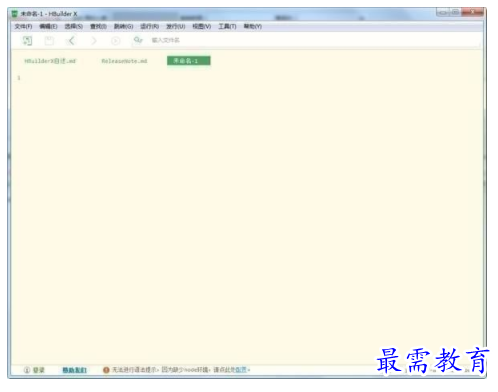Viewport: 498px width, 392px height.
Task: Click the save file toolbar icon
Action: pos(49,41)
